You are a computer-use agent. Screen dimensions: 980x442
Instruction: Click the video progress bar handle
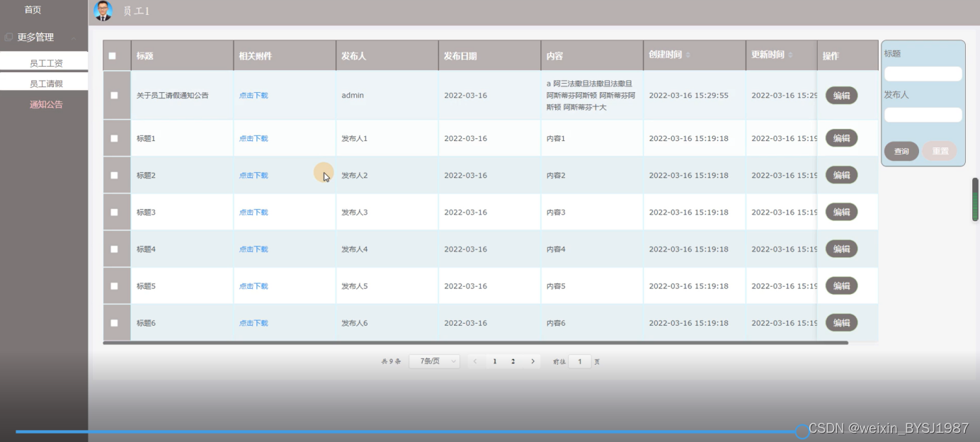[802, 431]
